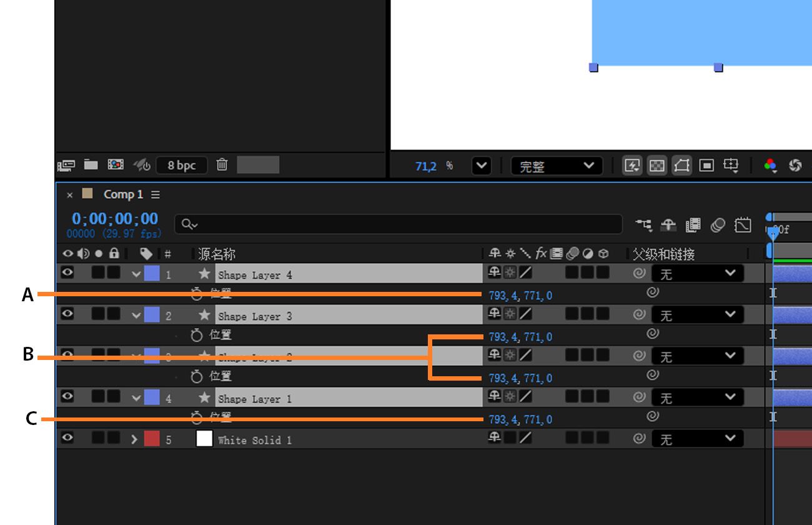
Task: Click the label color swatch of Shape Layer 3
Action: pos(152,314)
